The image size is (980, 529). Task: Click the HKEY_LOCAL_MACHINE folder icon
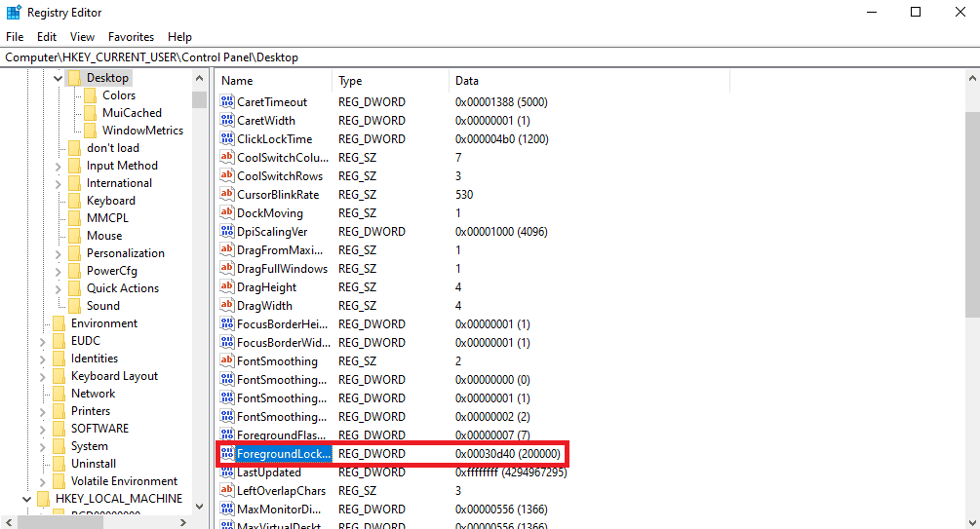[43, 499]
